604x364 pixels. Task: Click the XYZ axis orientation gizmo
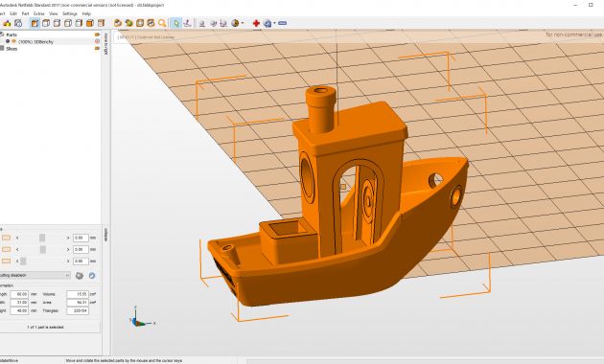click(x=142, y=317)
